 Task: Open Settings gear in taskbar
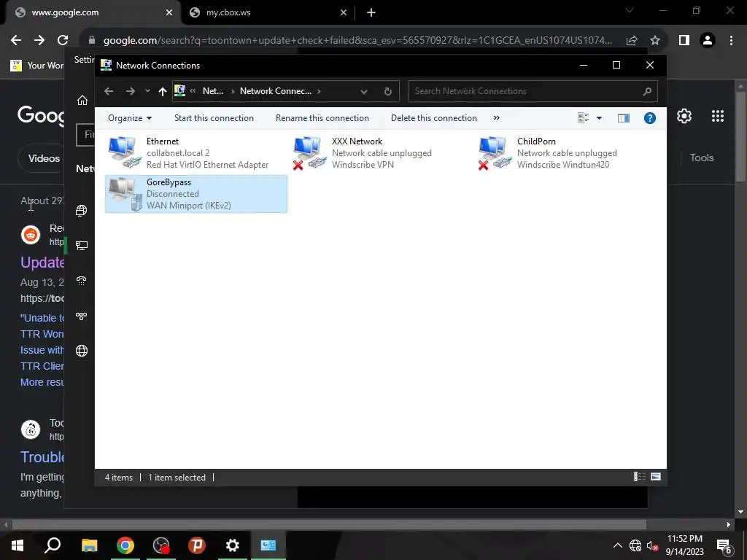click(233, 545)
